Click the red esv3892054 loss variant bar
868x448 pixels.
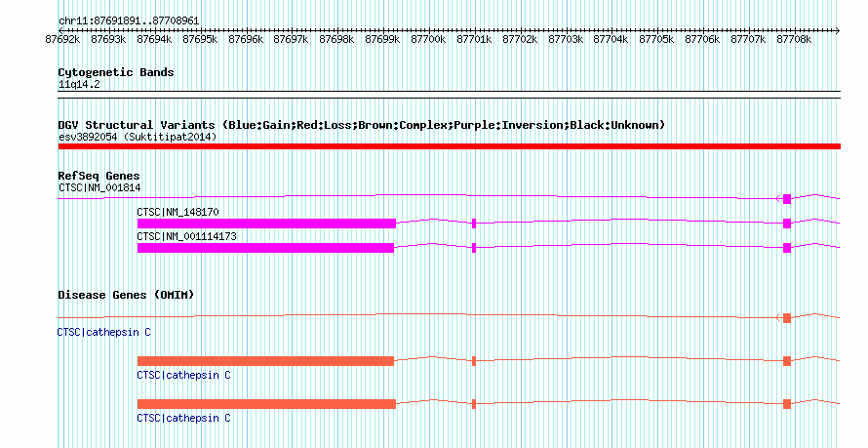pyautogui.click(x=449, y=146)
